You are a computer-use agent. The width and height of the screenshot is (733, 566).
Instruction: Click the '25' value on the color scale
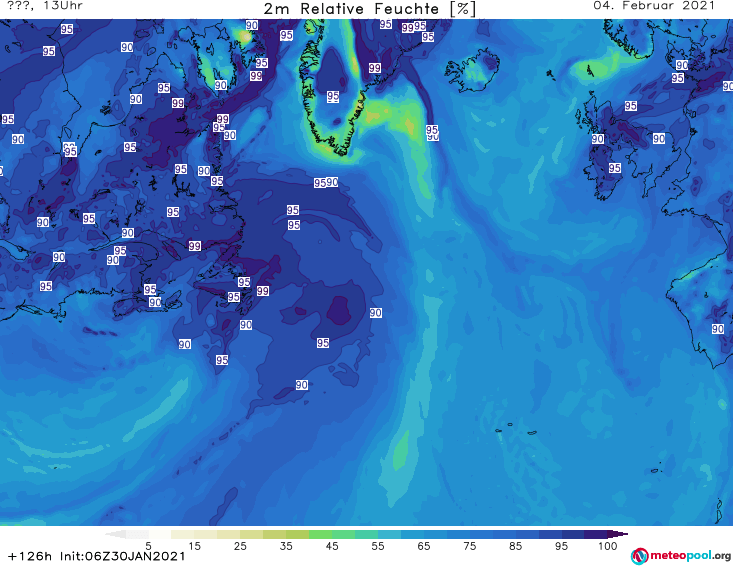pyautogui.click(x=240, y=546)
